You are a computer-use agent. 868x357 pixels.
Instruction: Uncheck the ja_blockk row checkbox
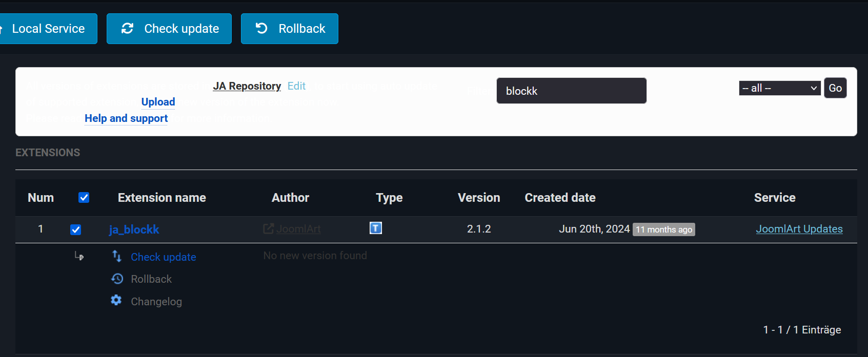coord(76,229)
